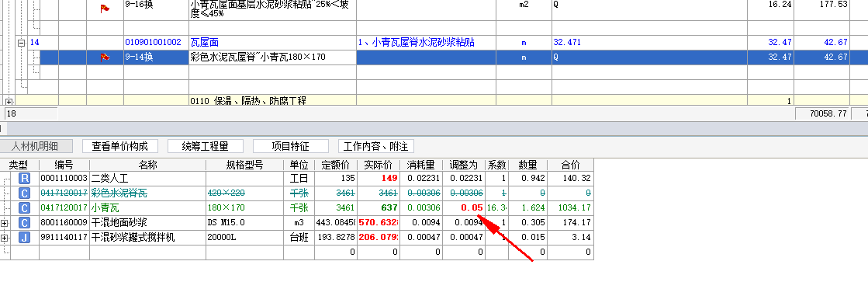Click the 数量 column header
Viewport: 868px width, 296px height.
[527, 165]
